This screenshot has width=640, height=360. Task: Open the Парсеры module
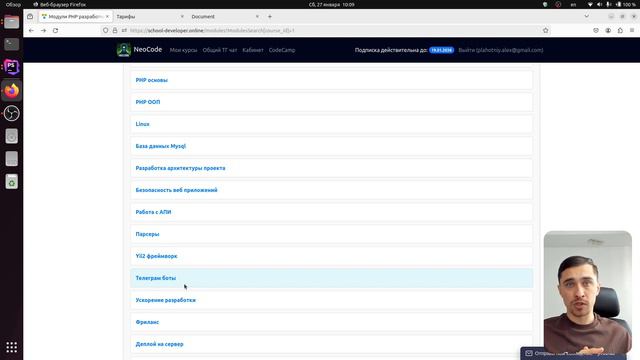click(331, 234)
